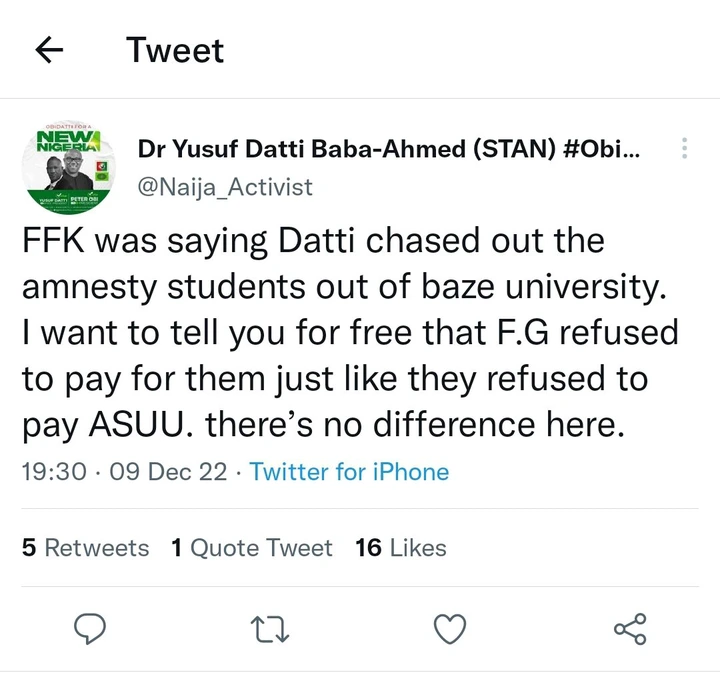
Task: Reply to the tweet via speech bubble icon
Action: (x=91, y=628)
